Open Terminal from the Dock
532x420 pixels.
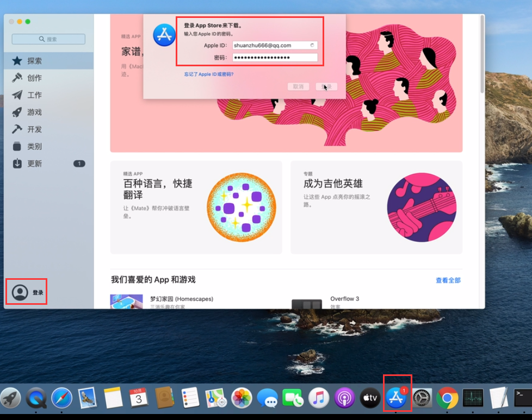point(523,398)
